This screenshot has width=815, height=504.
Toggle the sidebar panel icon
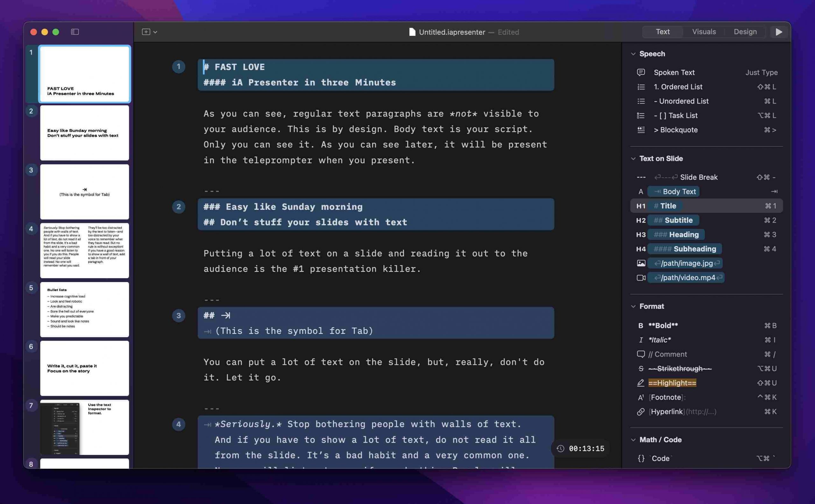pos(75,32)
